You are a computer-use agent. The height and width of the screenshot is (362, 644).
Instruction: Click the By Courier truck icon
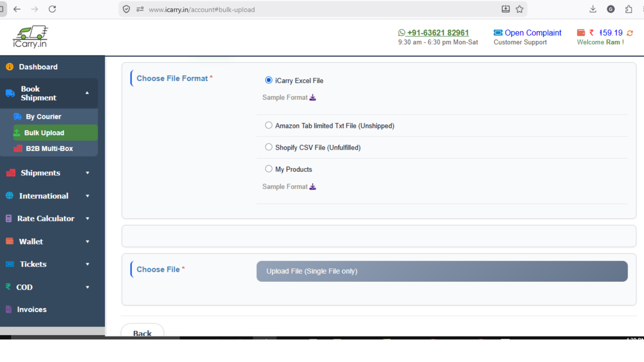coord(17,117)
